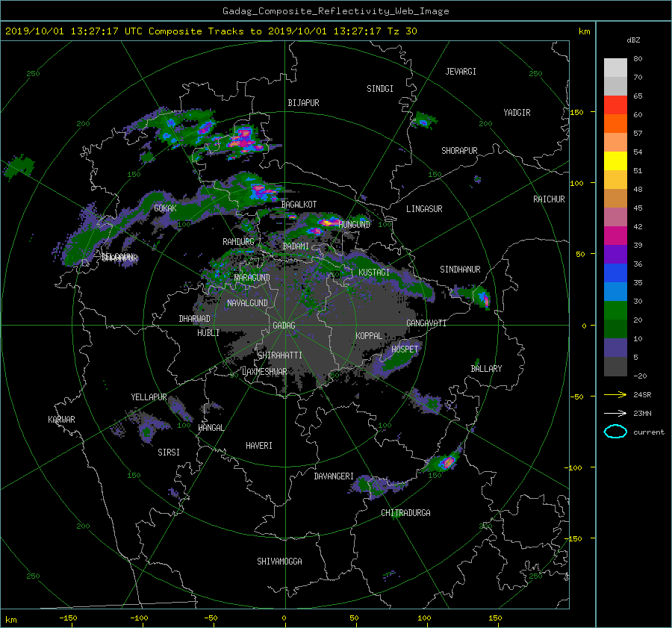Click the HAVERI city label
Screen dimensions: 672x628
[259, 446]
